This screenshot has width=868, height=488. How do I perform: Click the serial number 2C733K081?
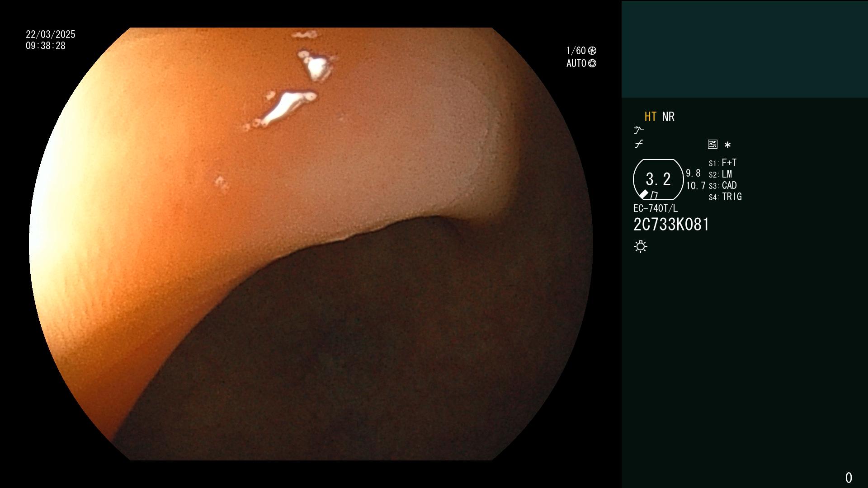(671, 225)
